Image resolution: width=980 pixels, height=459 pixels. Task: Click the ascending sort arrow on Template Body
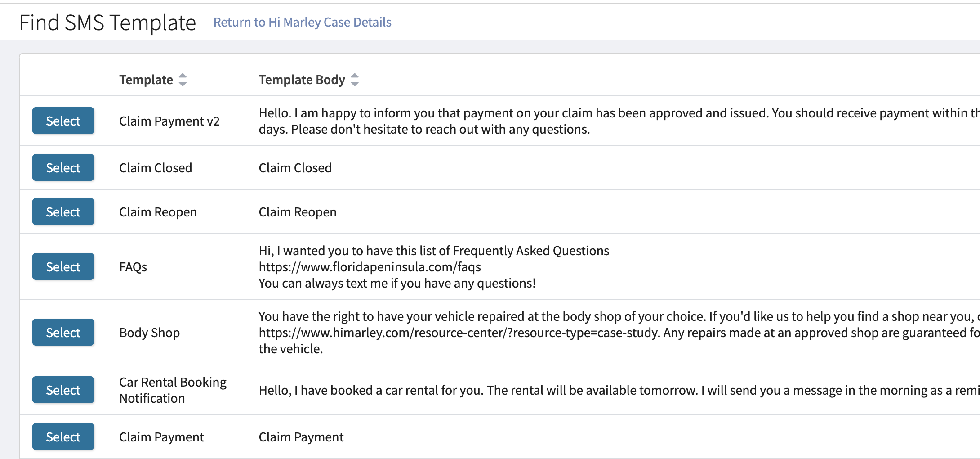(355, 76)
